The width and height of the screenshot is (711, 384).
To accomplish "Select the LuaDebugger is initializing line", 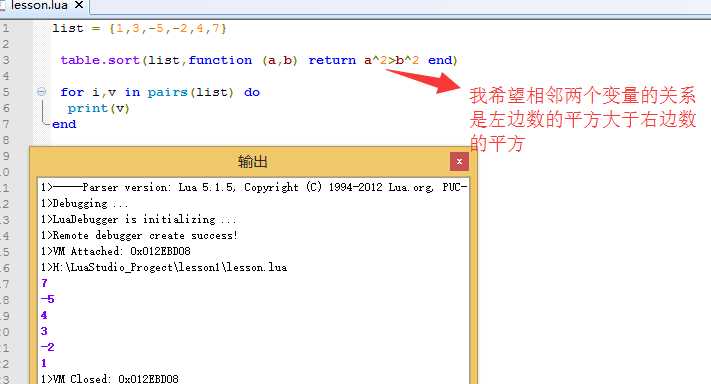I will point(138,219).
